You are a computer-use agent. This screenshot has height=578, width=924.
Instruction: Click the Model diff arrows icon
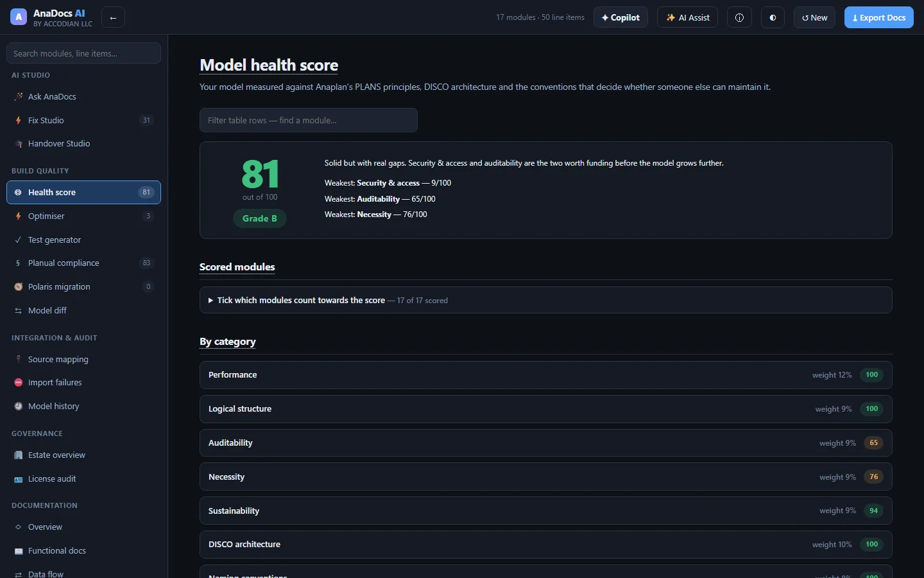19,311
